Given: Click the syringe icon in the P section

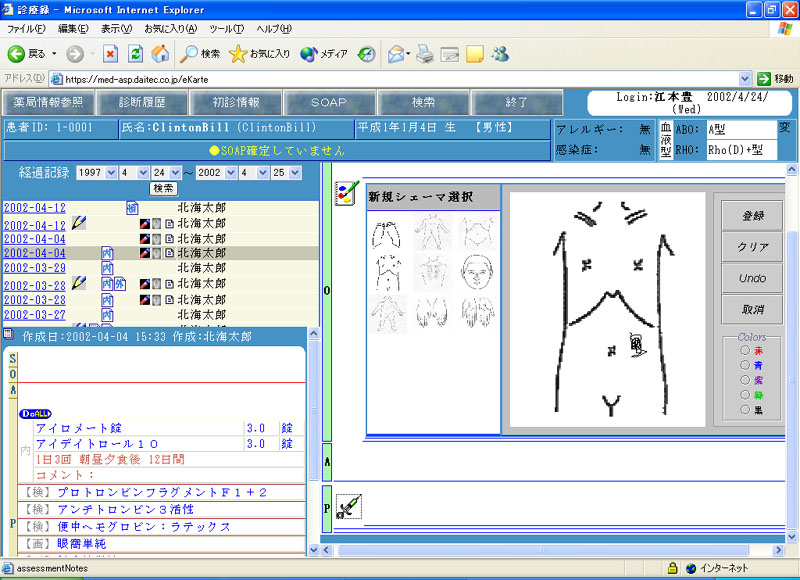Looking at the screenshot, I should coord(347,505).
